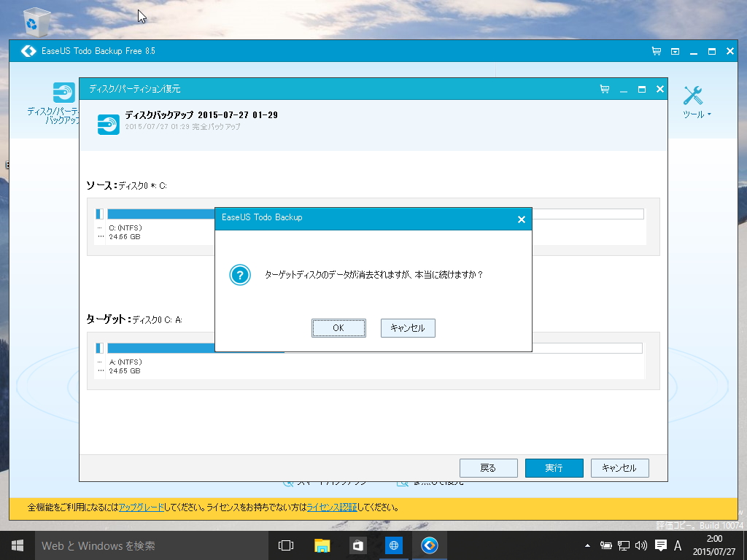Click the IME input mode A indicator
747x560 pixels.
(x=678, y=545)
